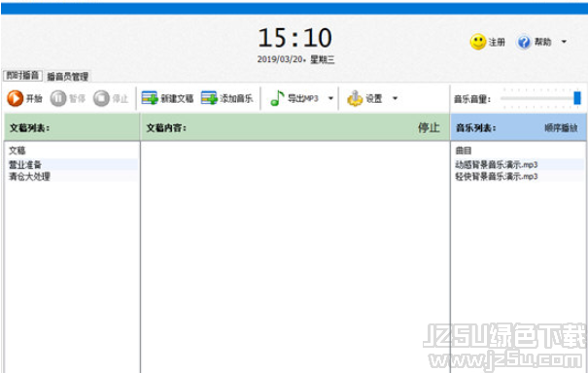The height and width of the screenshot is (373, 588).
Task: Click the 开始 button label
Action: tap(34, 98)
